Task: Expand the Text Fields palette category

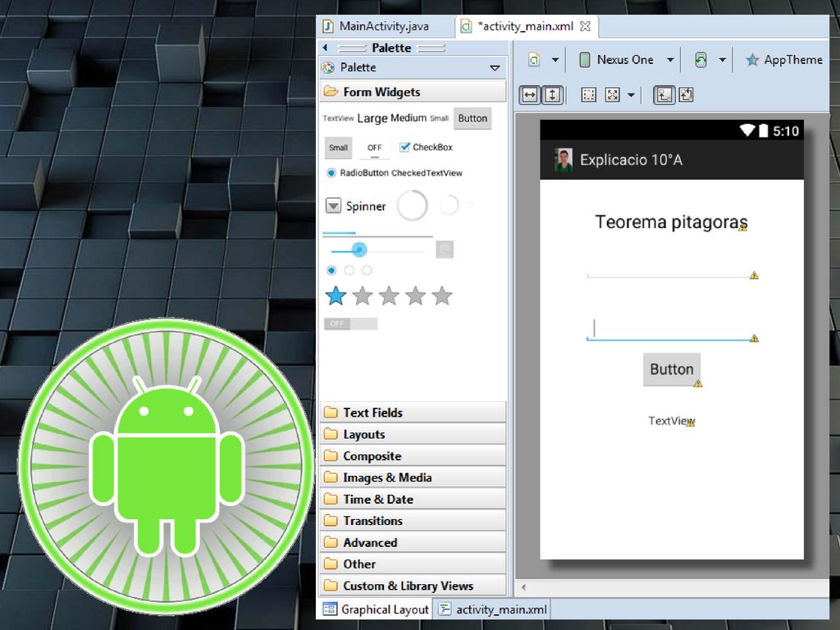Action: pyautogui.click(x=413, y=413)
